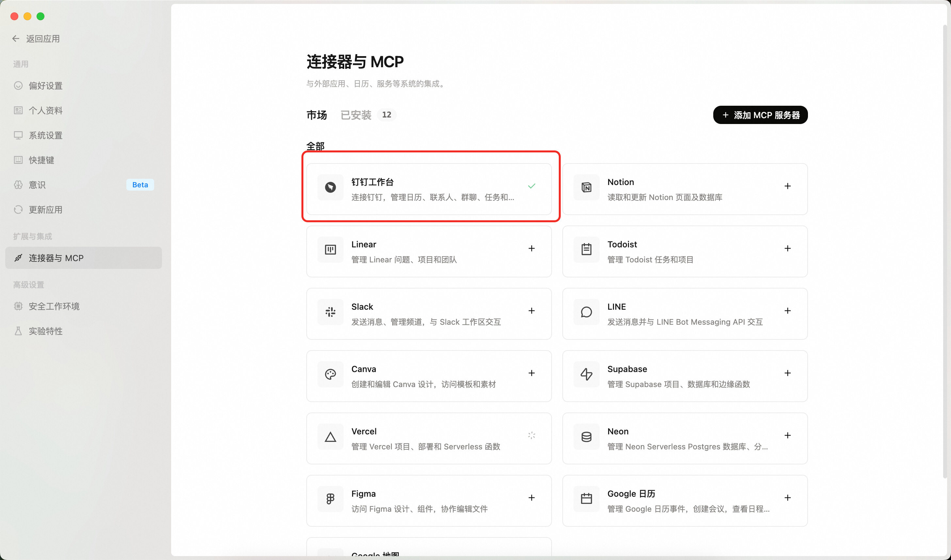Click the 添加 MCP 服务器 button

click(760, 115)
